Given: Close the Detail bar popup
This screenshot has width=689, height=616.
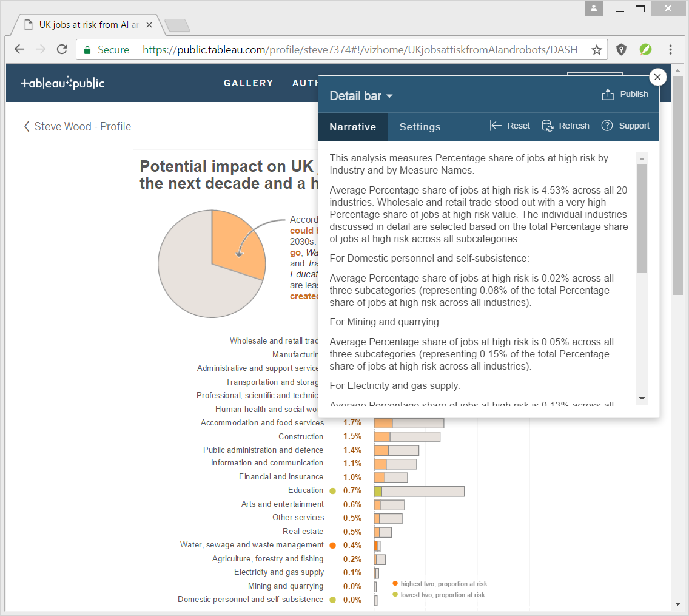Looking at the screenshot, I should (657, 77).
